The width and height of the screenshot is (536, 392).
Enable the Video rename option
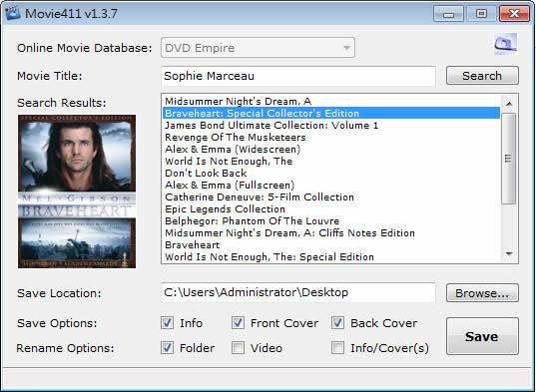[238, 348]
